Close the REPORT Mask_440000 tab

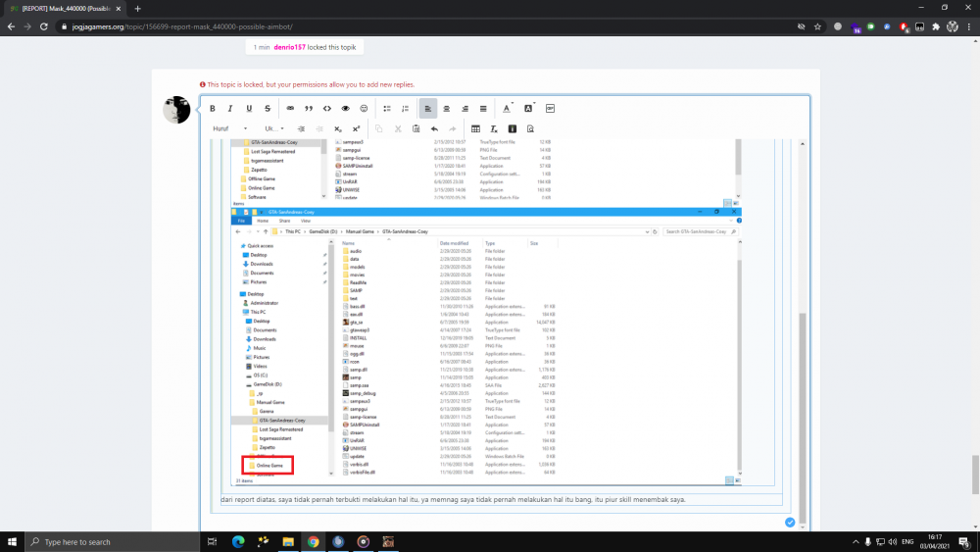pos(119,9)
